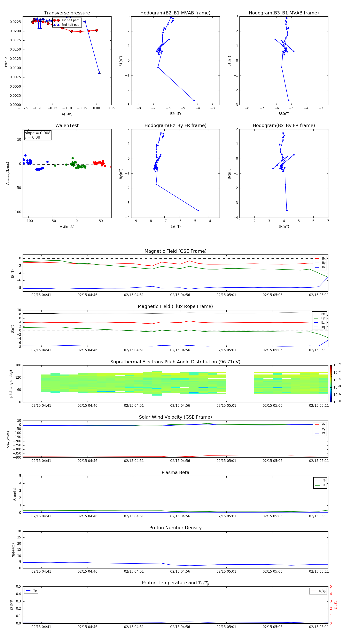Click the 'Plasma Beta' panel title
The image size is (351, 644).
(x=175, y=472)
